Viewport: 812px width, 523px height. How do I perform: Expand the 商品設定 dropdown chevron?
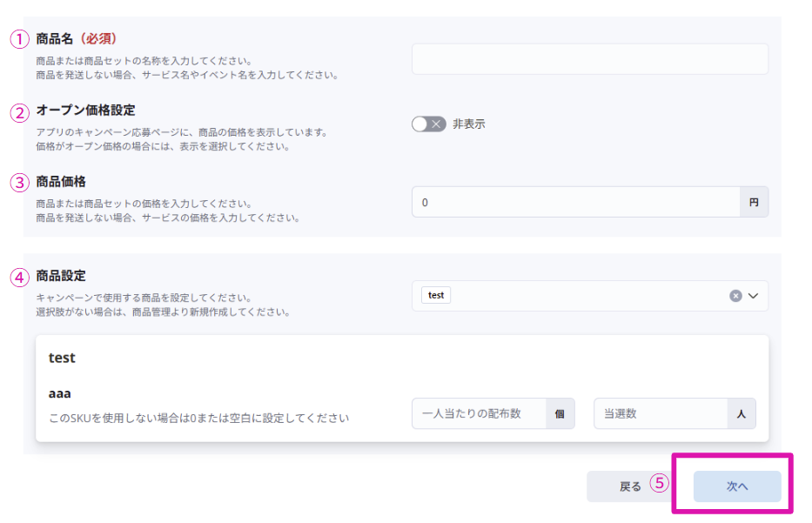(x=754, y=296)
